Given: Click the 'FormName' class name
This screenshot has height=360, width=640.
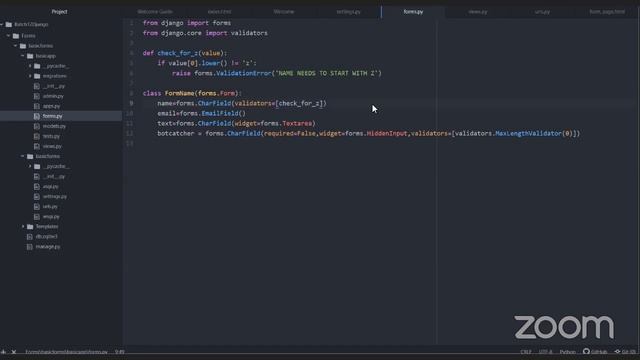Looking at the screenshot, I should tap(180, 93).
